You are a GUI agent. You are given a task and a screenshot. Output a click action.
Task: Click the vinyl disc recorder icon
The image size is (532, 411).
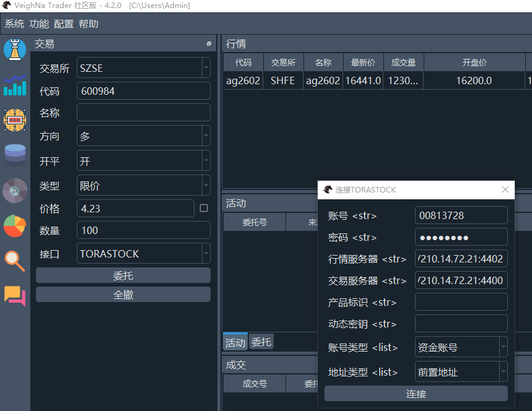pos(15,190)
